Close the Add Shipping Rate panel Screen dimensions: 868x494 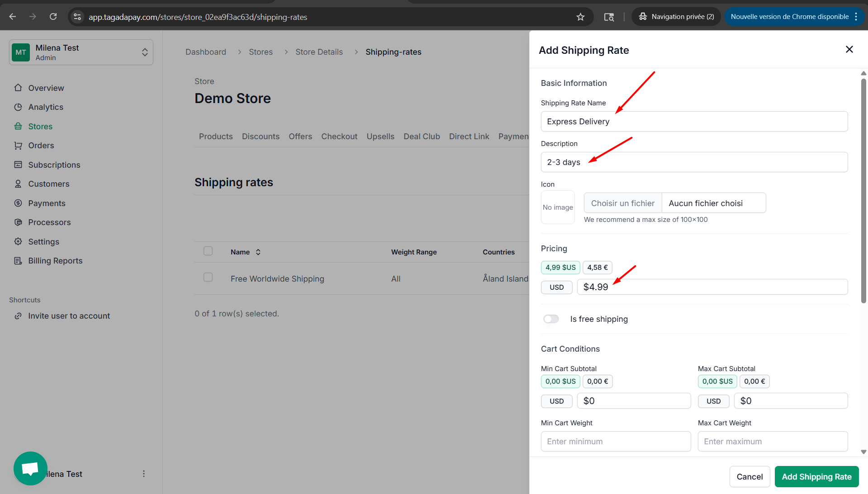point(849,49)
